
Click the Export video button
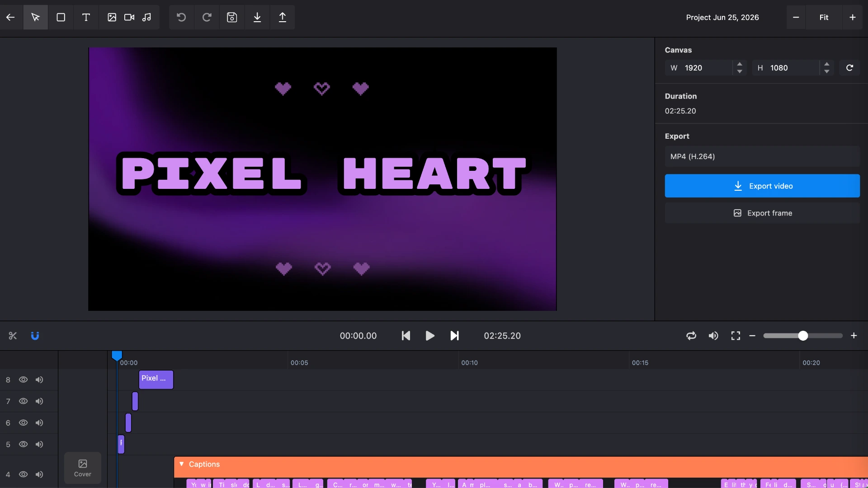[x=762, y=186]
